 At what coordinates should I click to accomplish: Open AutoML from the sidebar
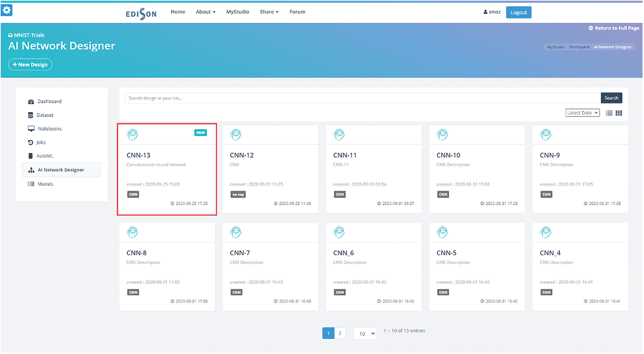click(45, 156)
